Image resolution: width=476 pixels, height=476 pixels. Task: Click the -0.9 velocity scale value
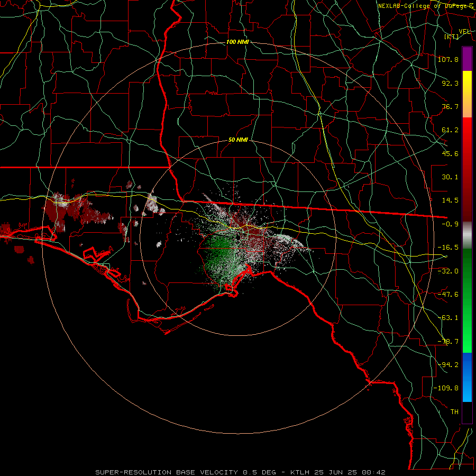coord(450,224)
